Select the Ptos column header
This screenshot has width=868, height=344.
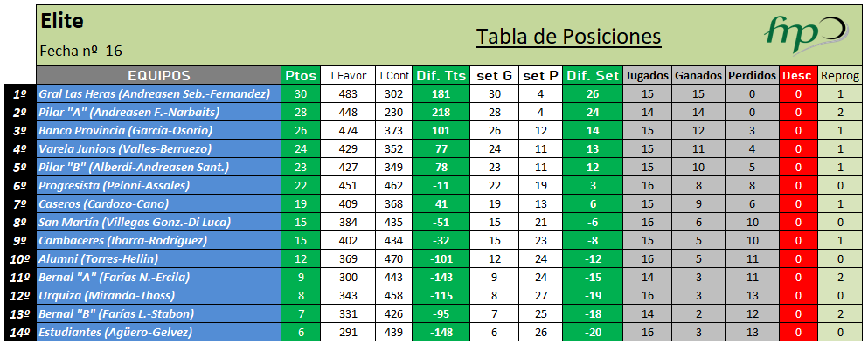[x=300, y=76]
